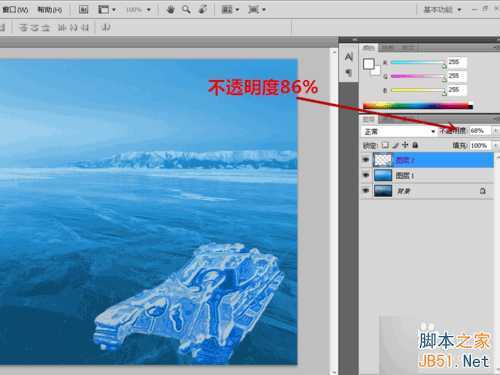The height and width of the screenshot is (375, 500).
Task: Click Distribute Bottom Edges icon
Action: click(x=45, y=28)
